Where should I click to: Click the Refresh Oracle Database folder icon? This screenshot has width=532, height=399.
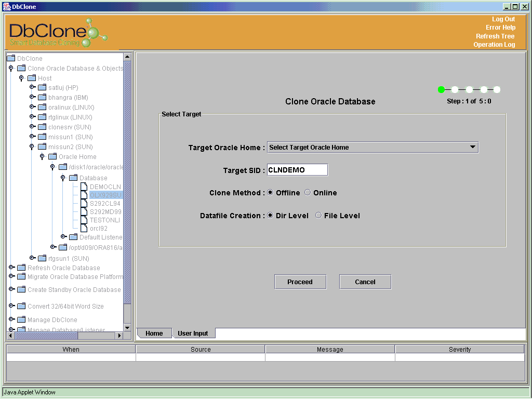click(x=21, y=268)
